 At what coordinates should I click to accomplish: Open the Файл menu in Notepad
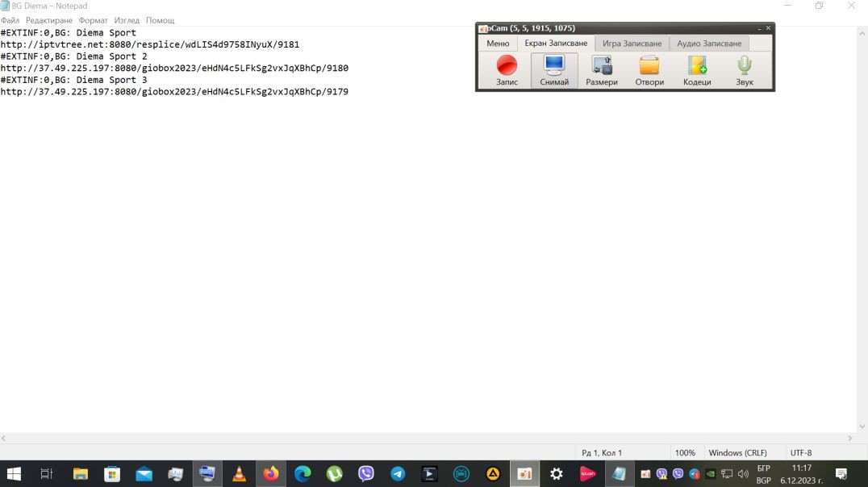pos(10,20)
